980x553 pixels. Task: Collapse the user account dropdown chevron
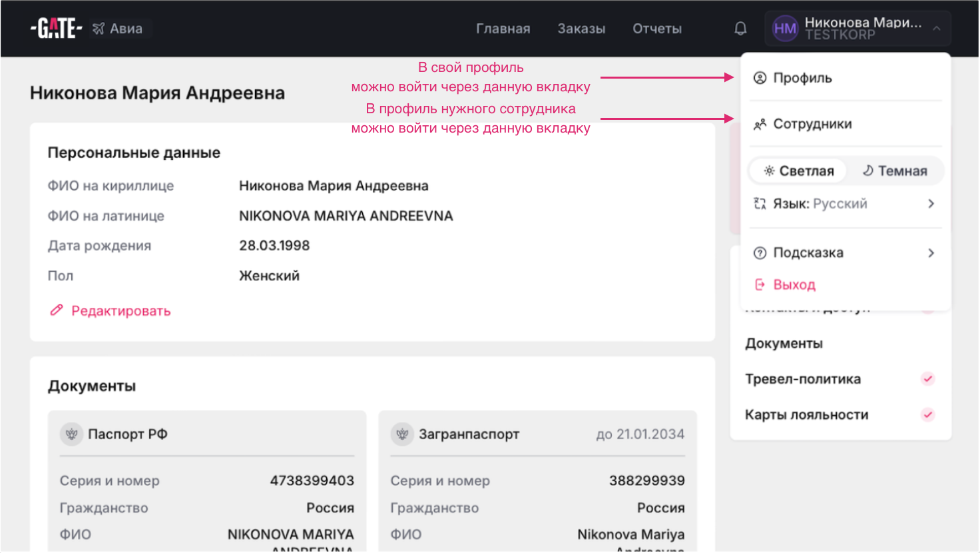pos(936,29)
